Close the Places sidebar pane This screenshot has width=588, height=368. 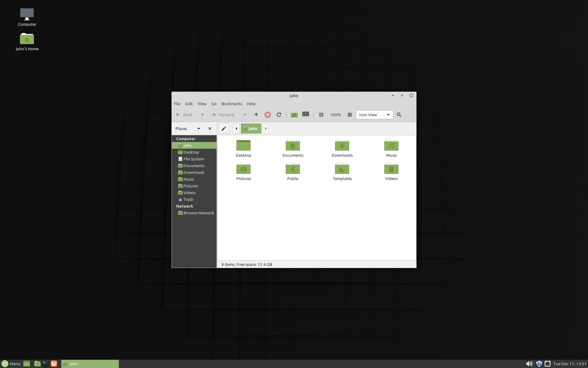click(210, 128)
